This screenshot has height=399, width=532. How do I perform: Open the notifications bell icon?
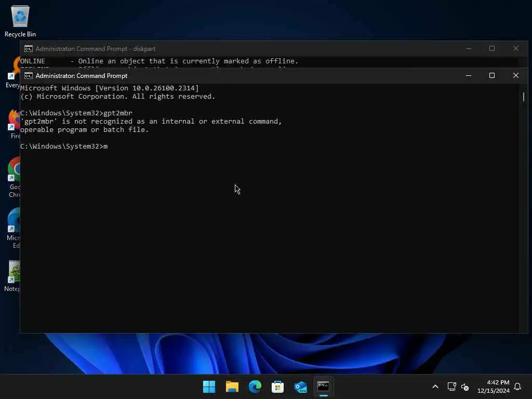(517, 387)
